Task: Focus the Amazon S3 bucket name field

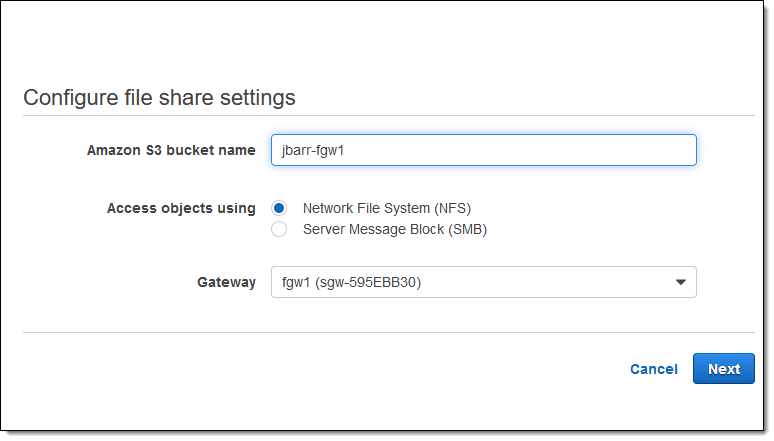Action: (483, 150)
